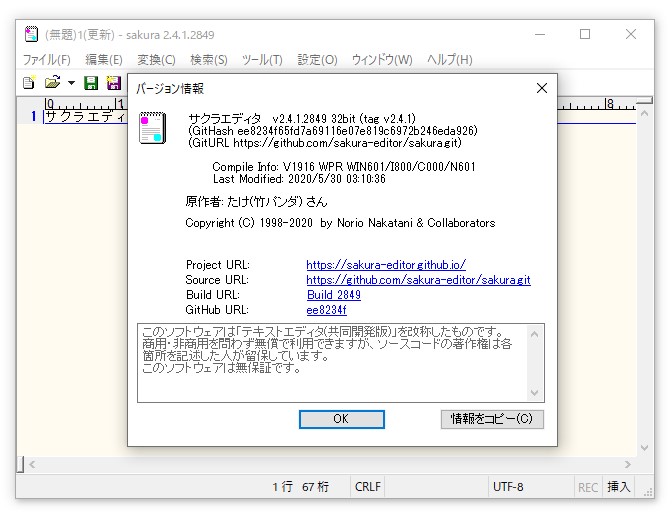Click the OK button
672x519 pixels.
point(342,419)
